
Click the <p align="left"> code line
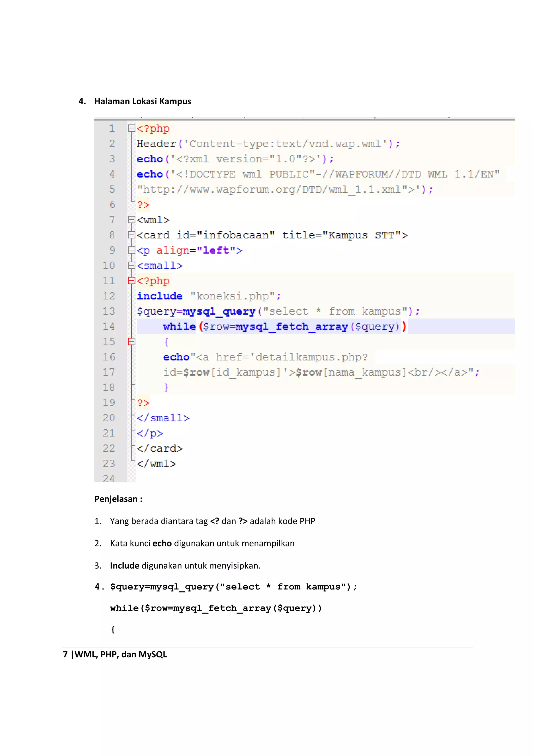190,251
